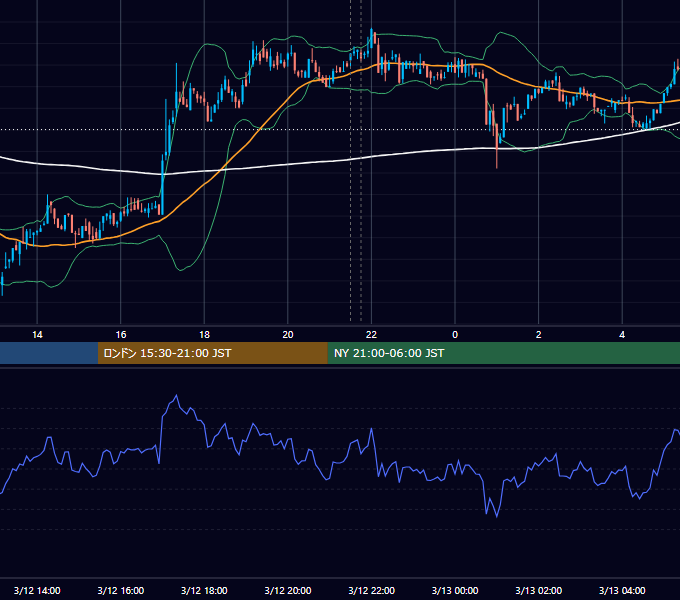Screen dimensions: 680x600
Task: Click the hour 22 axis label
Action: click(371, 335)
